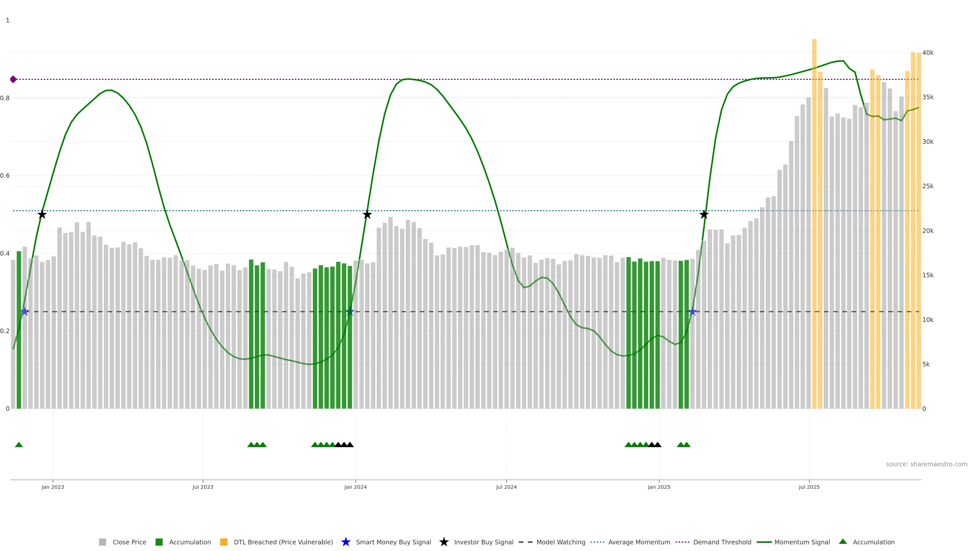Click the lone green triangle before Jan 2023

point(19,445)
